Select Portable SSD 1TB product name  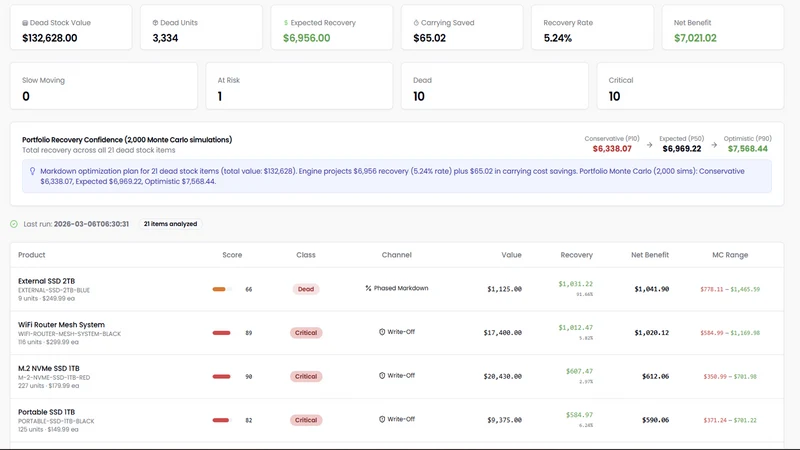(46, 412)
